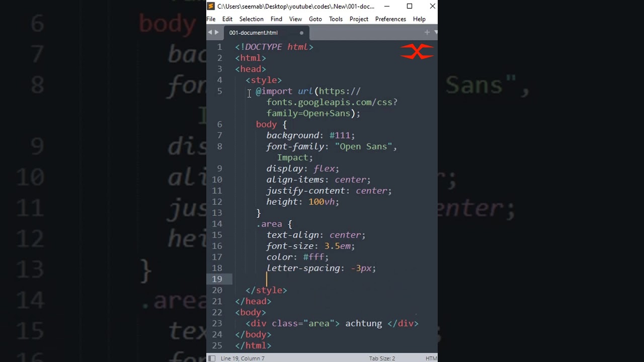
Task: Open the HTML syntax selector in status bar
Action: coord(431,358)
